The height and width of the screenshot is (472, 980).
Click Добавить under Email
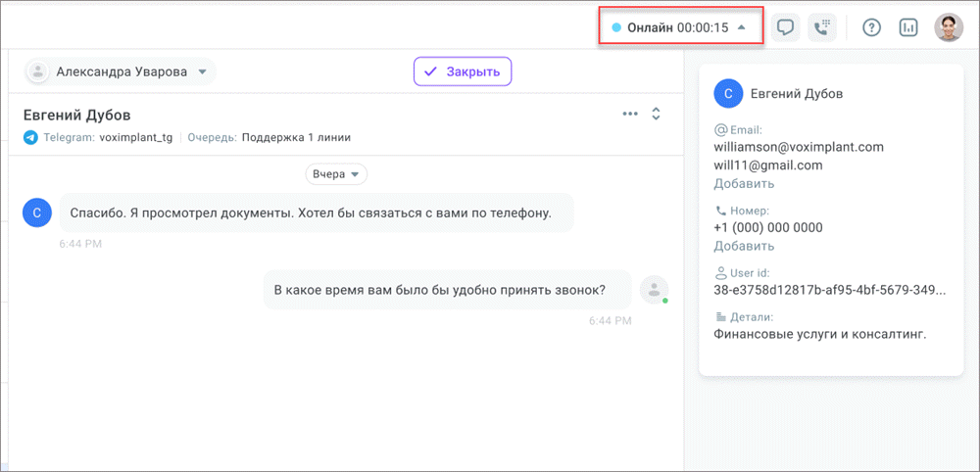pyautogui.click(x=744, y=183)
